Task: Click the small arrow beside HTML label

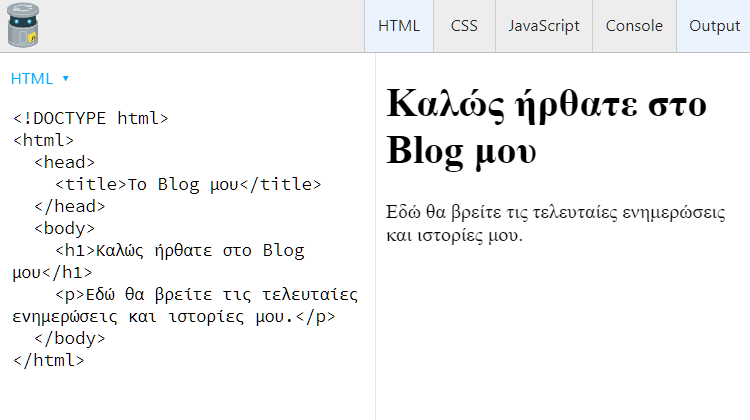Action: pyautogui.click(x=66, y=78)
